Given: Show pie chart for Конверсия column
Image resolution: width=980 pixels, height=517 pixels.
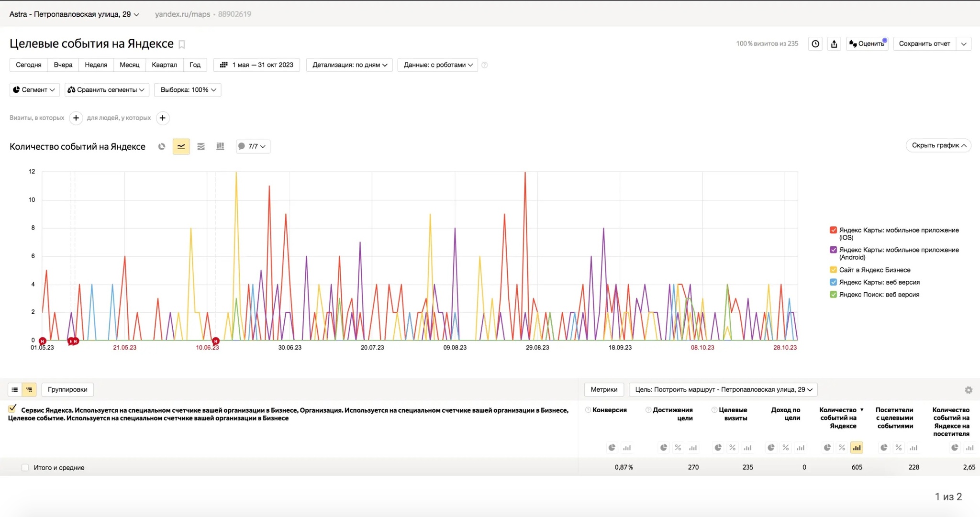Looking at the screenshot, I should 612,448.
